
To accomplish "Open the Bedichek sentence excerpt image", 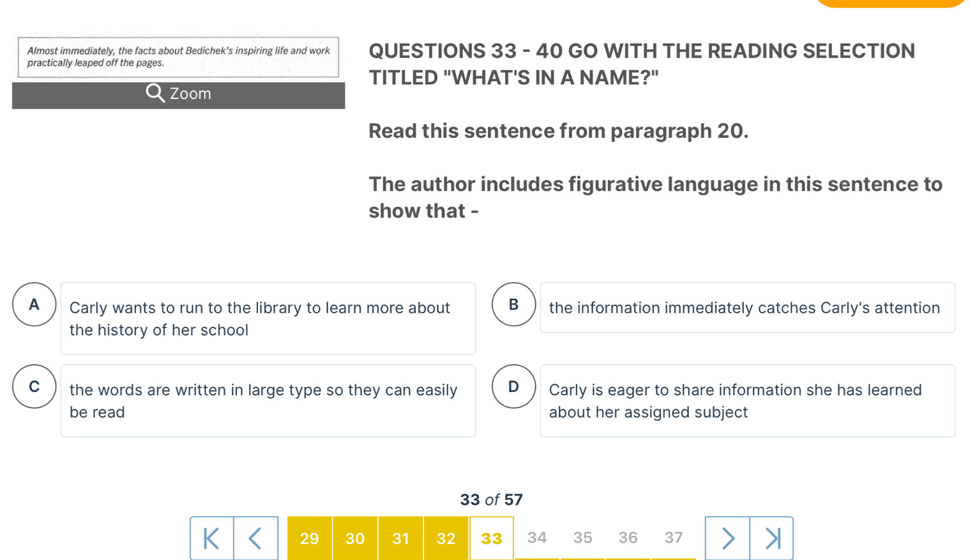I will pos(178,57).
